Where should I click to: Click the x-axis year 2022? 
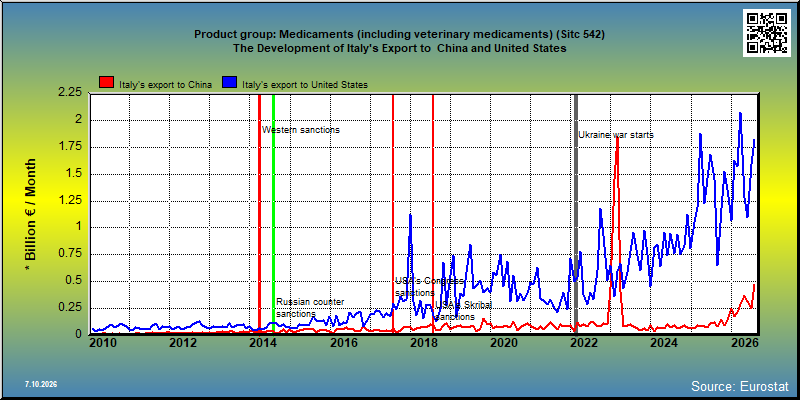pos(585,343)
